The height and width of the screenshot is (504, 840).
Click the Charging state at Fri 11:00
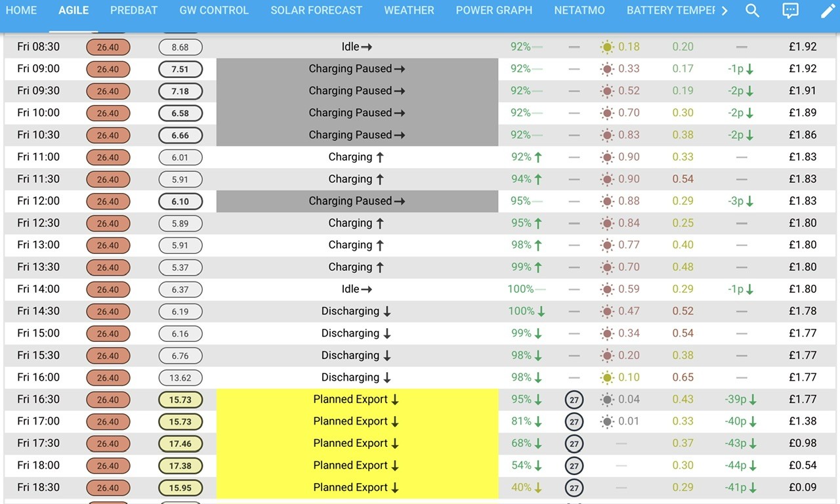[x=356, y=157]
